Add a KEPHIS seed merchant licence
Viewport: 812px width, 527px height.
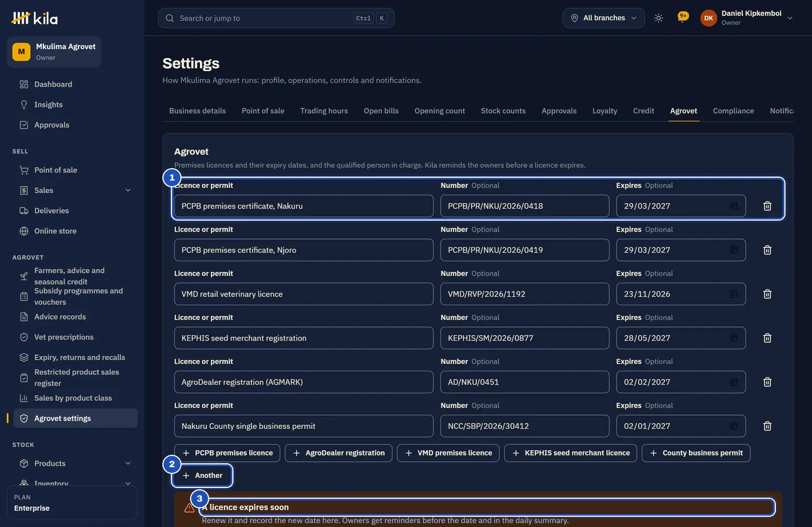pos(571,453)
